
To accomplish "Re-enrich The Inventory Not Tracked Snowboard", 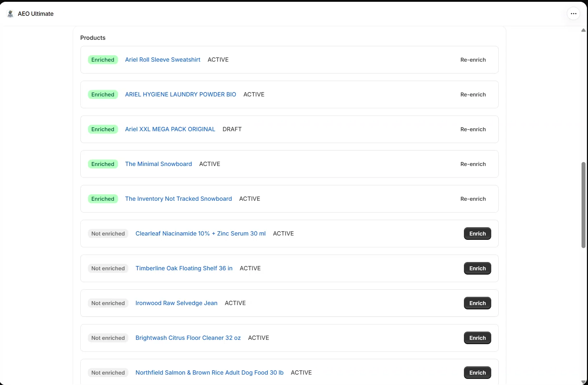I will point(473,199).
